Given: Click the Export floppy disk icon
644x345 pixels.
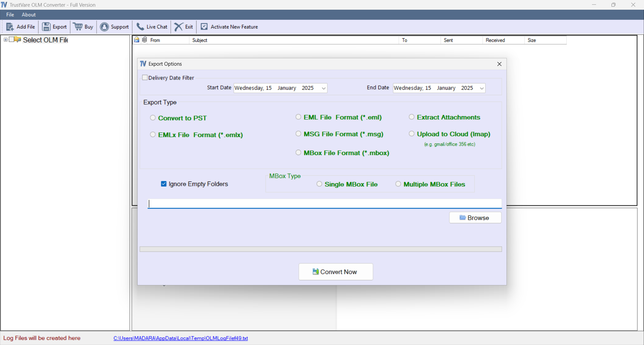Looking at the screenshot, I should click(x=46, y=27).
